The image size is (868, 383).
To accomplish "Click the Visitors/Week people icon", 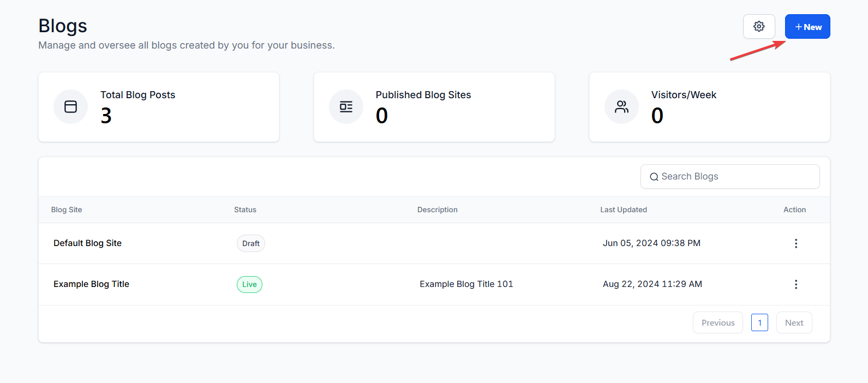I will [621, 107].
